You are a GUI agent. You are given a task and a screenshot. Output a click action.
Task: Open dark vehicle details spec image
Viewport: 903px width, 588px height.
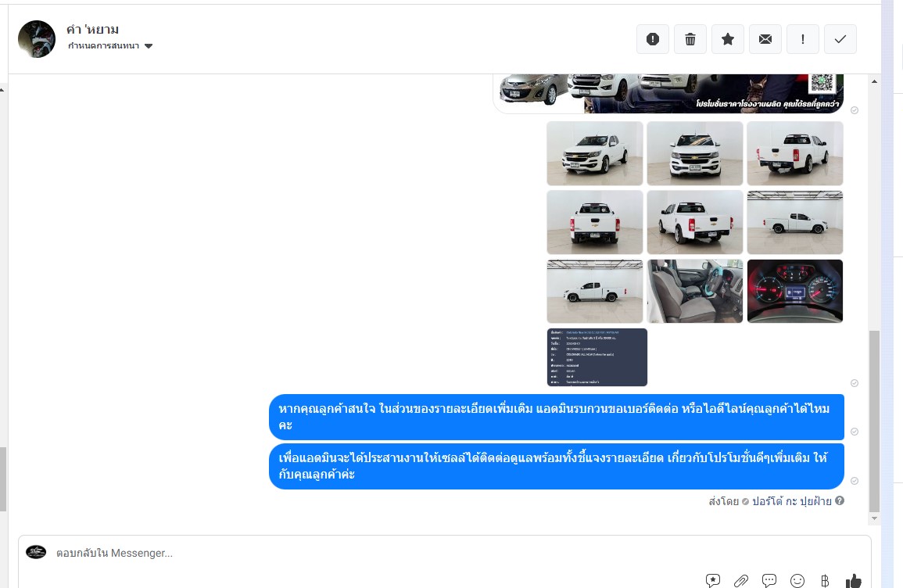(x=597, y=357)
